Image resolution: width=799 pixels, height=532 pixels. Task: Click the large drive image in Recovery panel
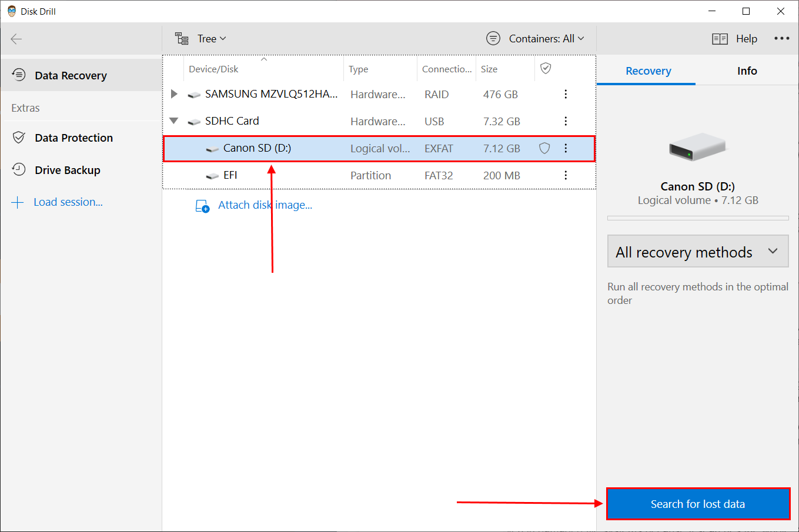pos(698,147)
